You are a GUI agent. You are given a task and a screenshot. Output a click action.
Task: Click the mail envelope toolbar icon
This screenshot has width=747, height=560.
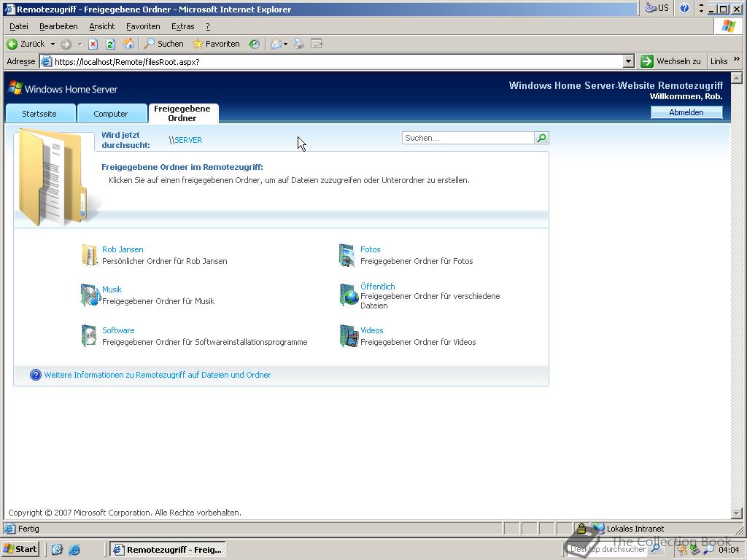point(276,44)
